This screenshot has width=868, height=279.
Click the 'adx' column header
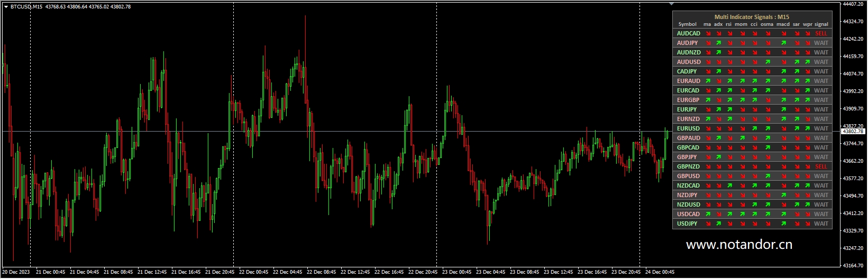[718, 24]
